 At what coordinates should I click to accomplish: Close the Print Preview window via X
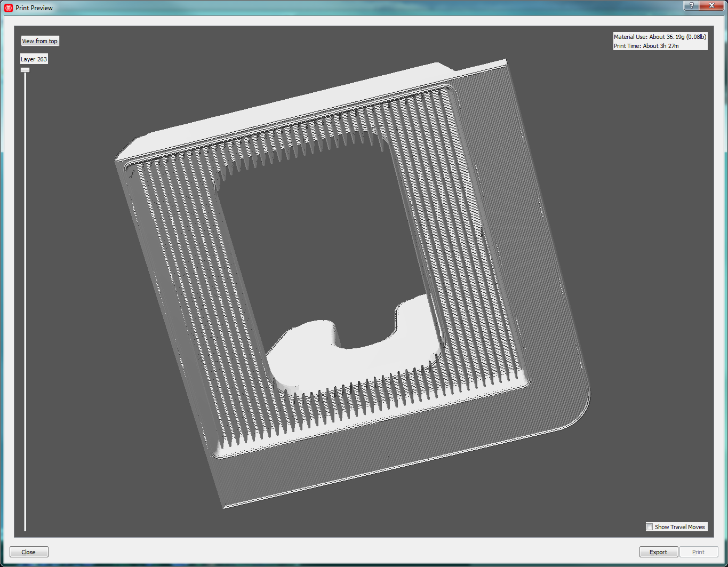point(711,5)
